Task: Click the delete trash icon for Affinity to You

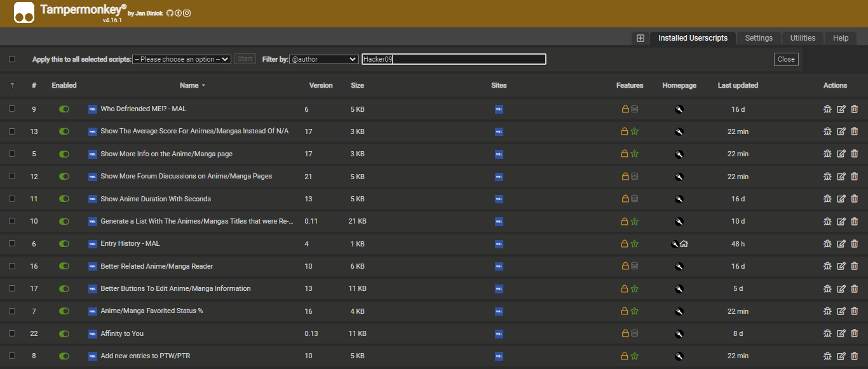Action: [854, 333]
